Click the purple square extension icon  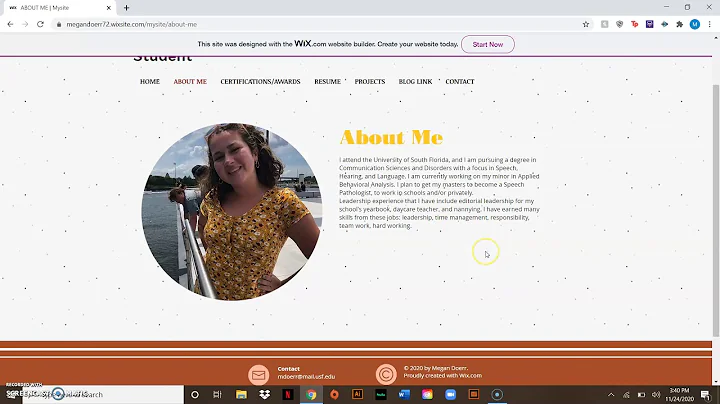[x=649, y=24]
